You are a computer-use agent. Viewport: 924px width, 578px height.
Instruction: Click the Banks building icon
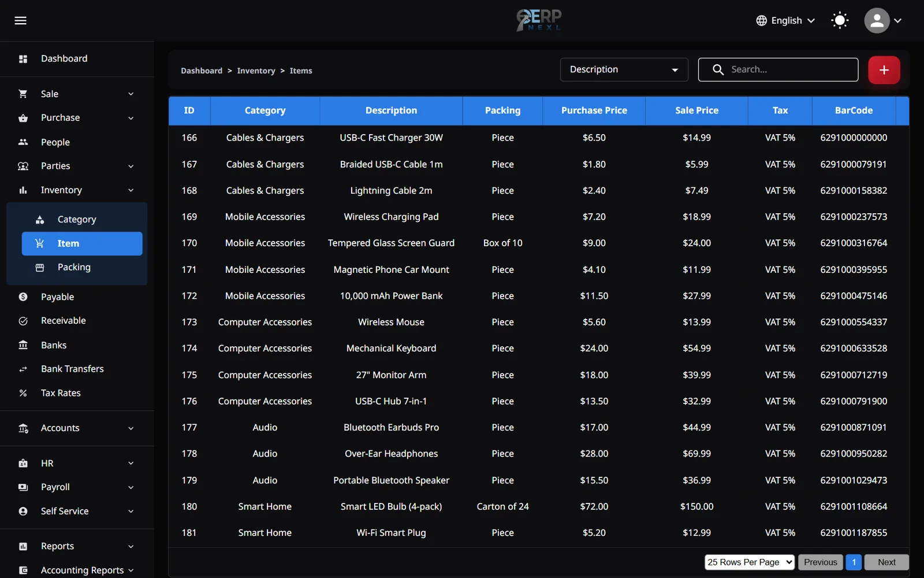pos(23,345)
